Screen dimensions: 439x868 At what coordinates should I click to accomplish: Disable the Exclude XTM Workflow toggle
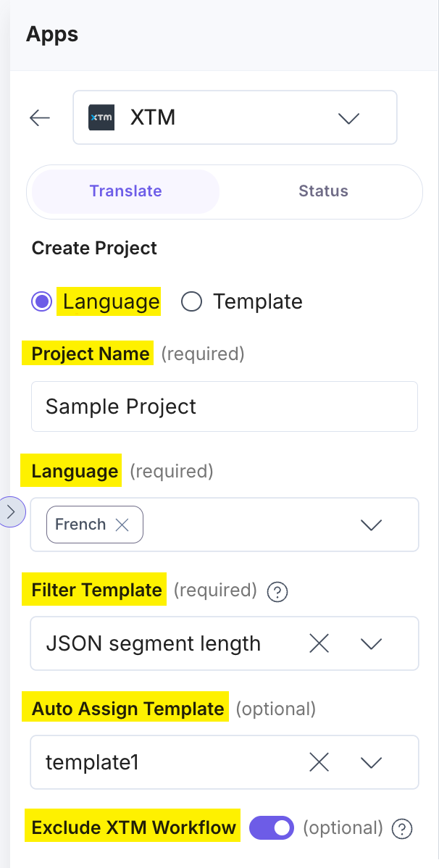pos(272,827)
